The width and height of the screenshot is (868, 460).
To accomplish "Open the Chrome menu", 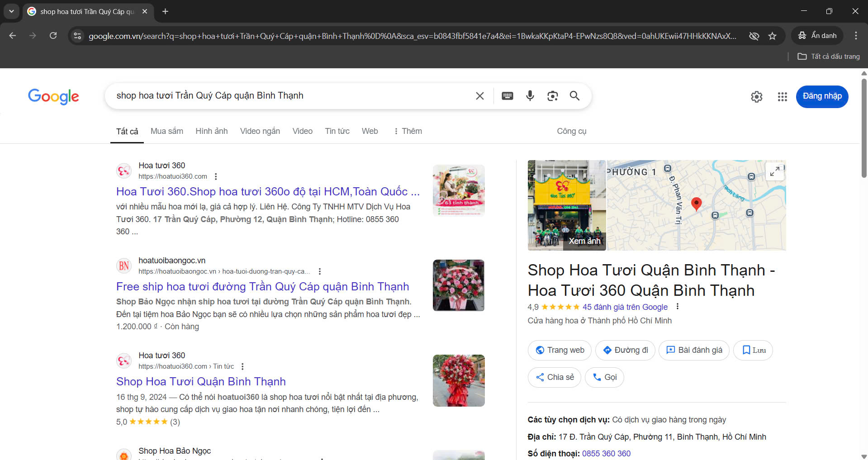I will click(x=856, y=36).
